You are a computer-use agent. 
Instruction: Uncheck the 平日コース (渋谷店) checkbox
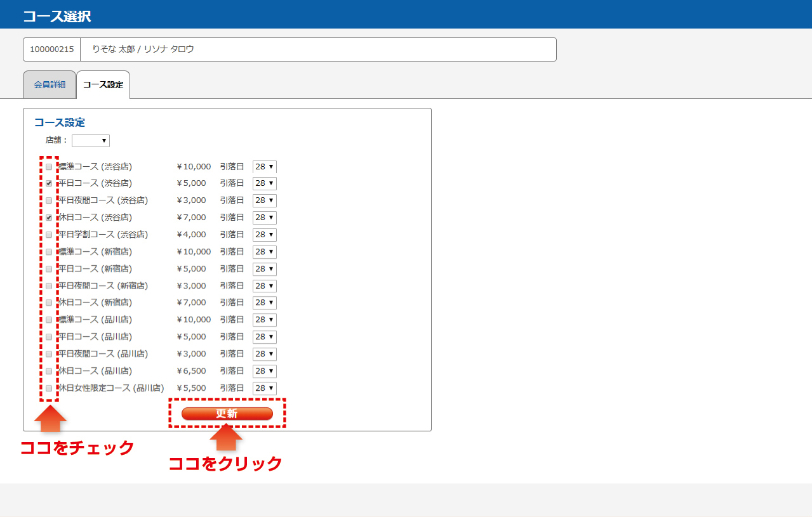pyautogui.click(x=49, y=183)
